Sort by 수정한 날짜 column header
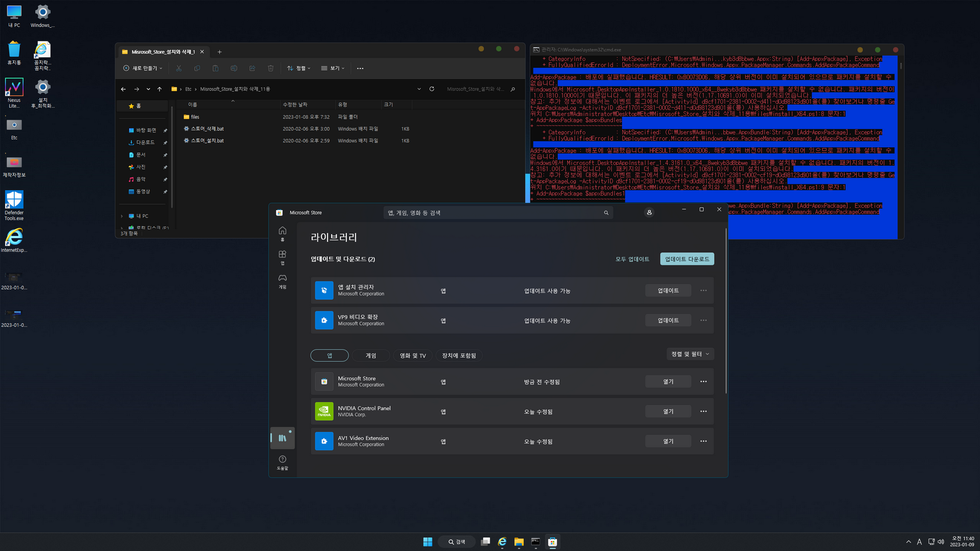The width and height of the screenshot is (980, 551). tap(295, 105)
